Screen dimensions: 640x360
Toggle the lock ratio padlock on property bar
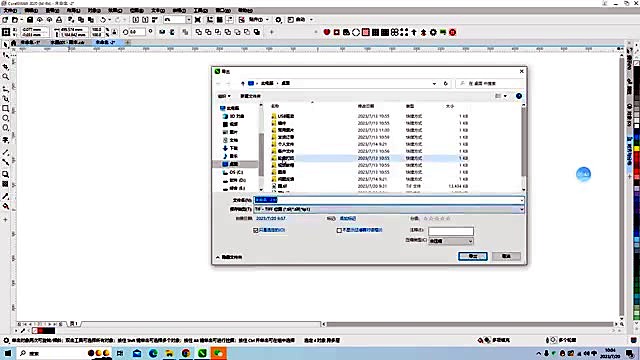115,32
